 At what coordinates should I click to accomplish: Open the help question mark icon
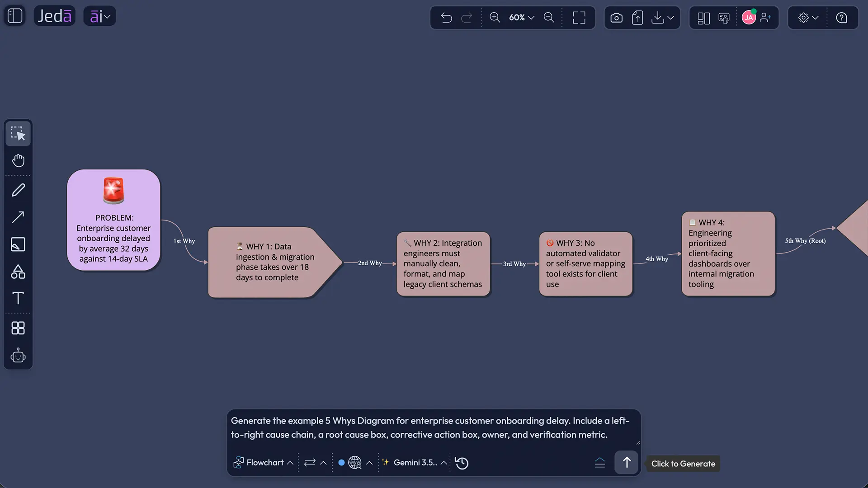(x=841, y=18)
